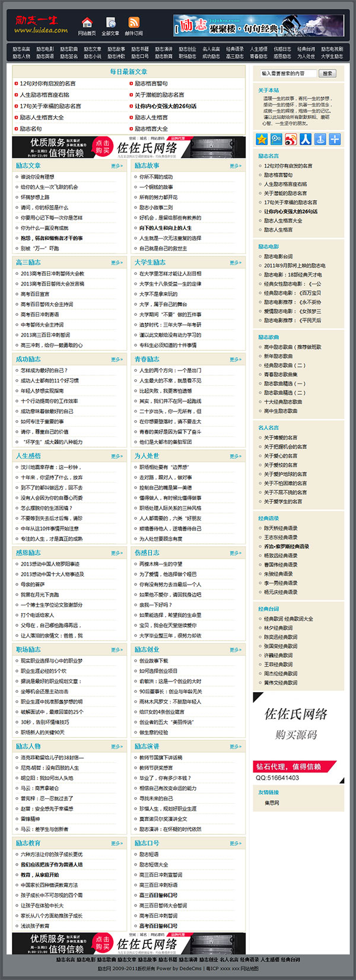Open 大学生励志 in the navigation bar
Screen dimensions: 356x980
(x=332, y=56)
